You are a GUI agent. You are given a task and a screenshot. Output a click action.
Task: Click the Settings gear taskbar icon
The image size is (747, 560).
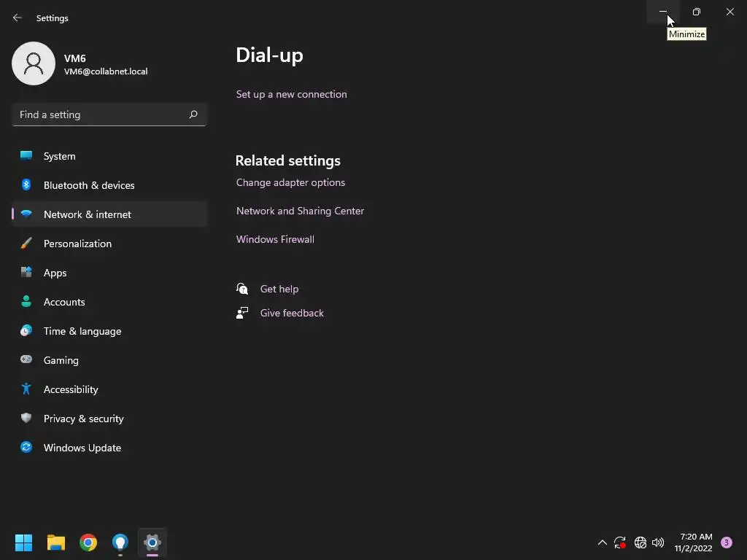(x=152, y=542)
